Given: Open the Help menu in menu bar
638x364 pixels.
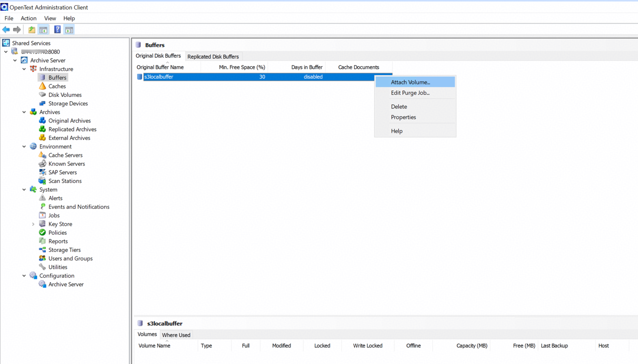Looking at the screenshot, I should point(69,18).
